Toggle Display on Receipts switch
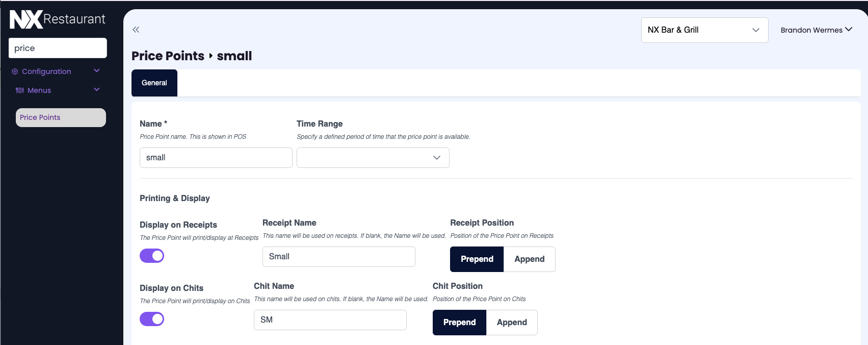Image resolution: width=868 pixels, height=345 pixels. tap(152, 256)
